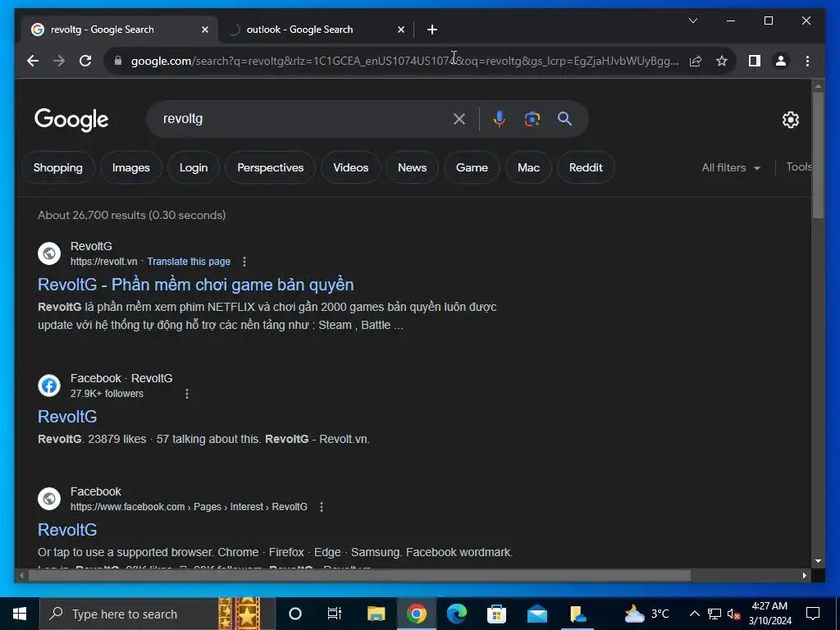
Task: Open the Chrome profile avatar
Action: coord(781,61)
